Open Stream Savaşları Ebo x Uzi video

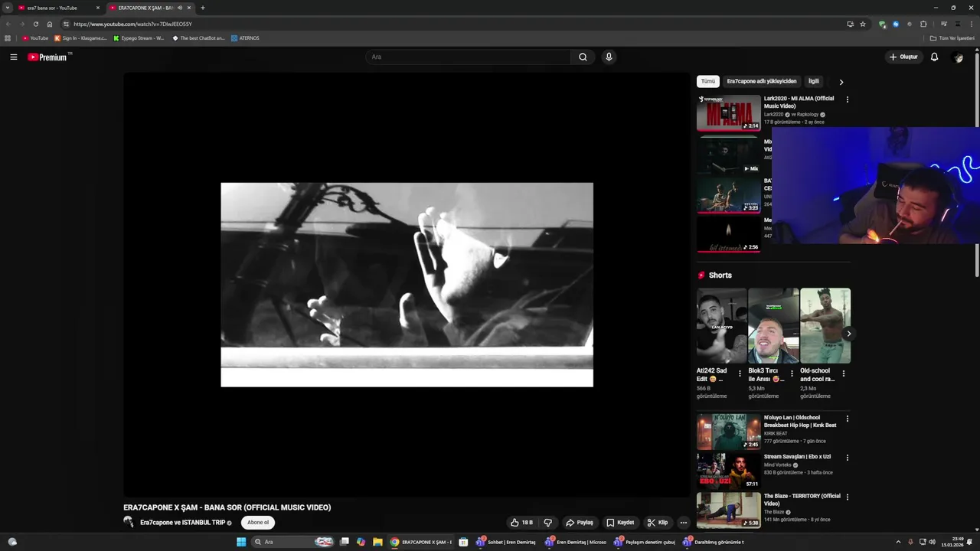coord(728,471)
